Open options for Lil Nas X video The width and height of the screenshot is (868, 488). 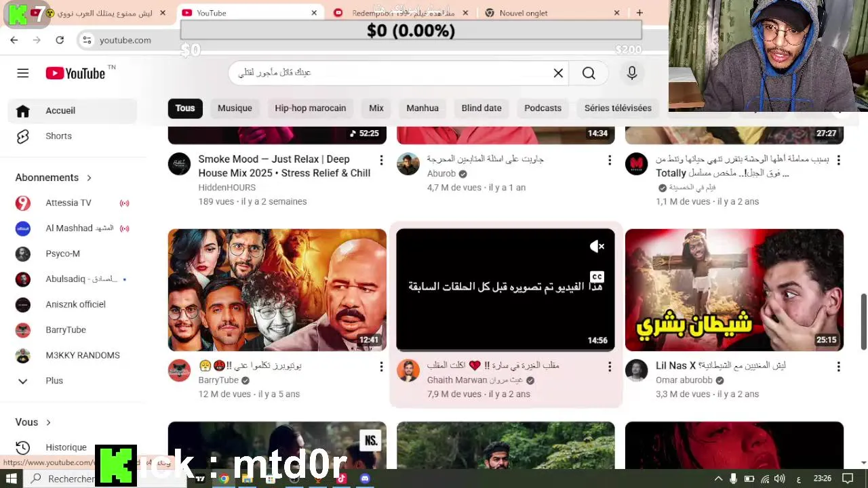click(838, 367)
